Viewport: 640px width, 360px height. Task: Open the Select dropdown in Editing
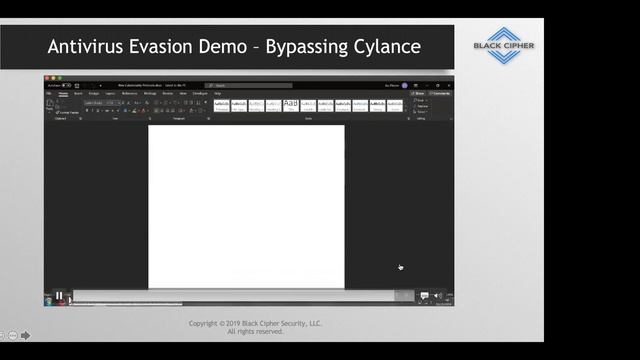click(421, 112)
